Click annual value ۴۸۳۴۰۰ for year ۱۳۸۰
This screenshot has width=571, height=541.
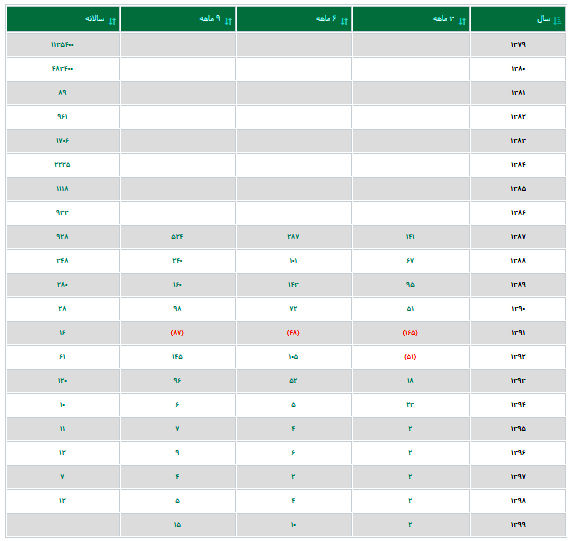click(x=63, y=68)
